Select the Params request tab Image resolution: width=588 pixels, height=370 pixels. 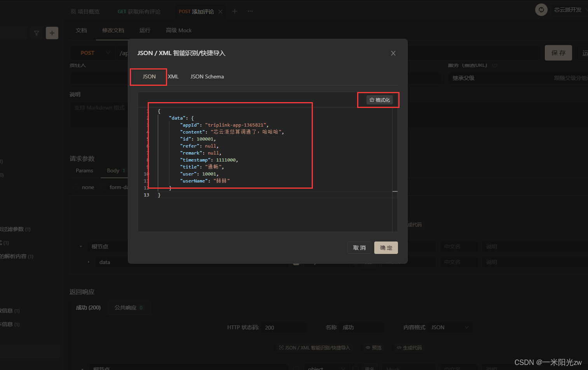(x=84, y=170)
